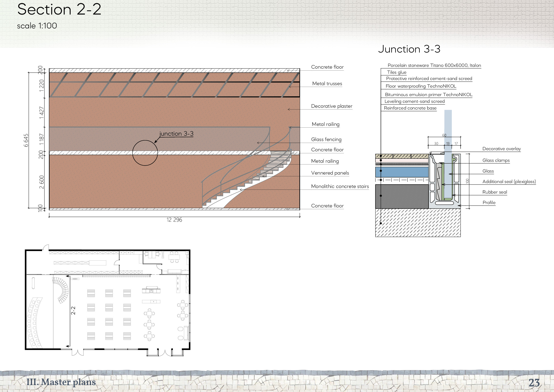Select the "Vennered panels" annotation
554x392 pixels.
330,173
